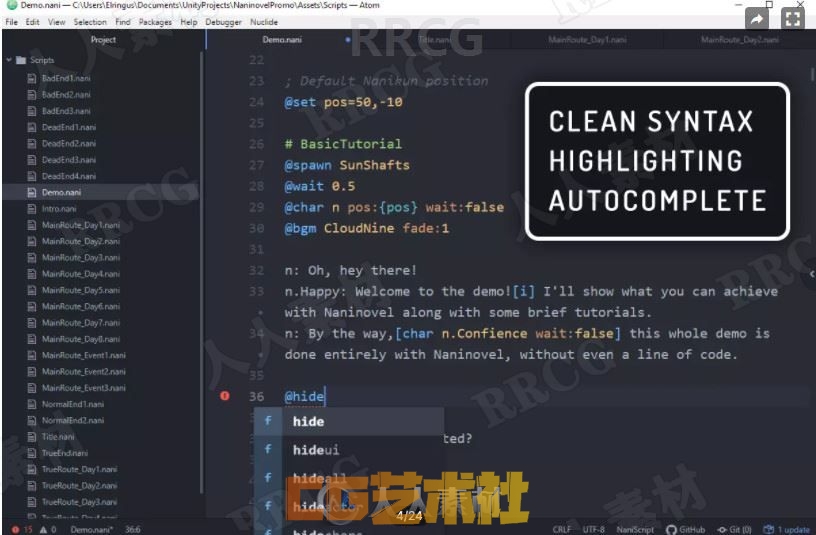Image resolution: width=816 pixels, height=535 pixels.
Task: Open BadEnd1.nani in the tree
Action: tap(66, 78)
